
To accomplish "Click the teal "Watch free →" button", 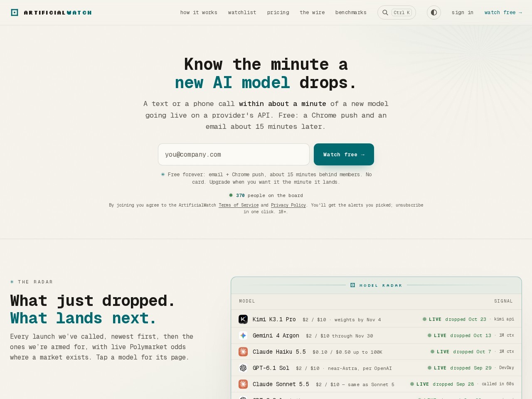I will [344, 155].
